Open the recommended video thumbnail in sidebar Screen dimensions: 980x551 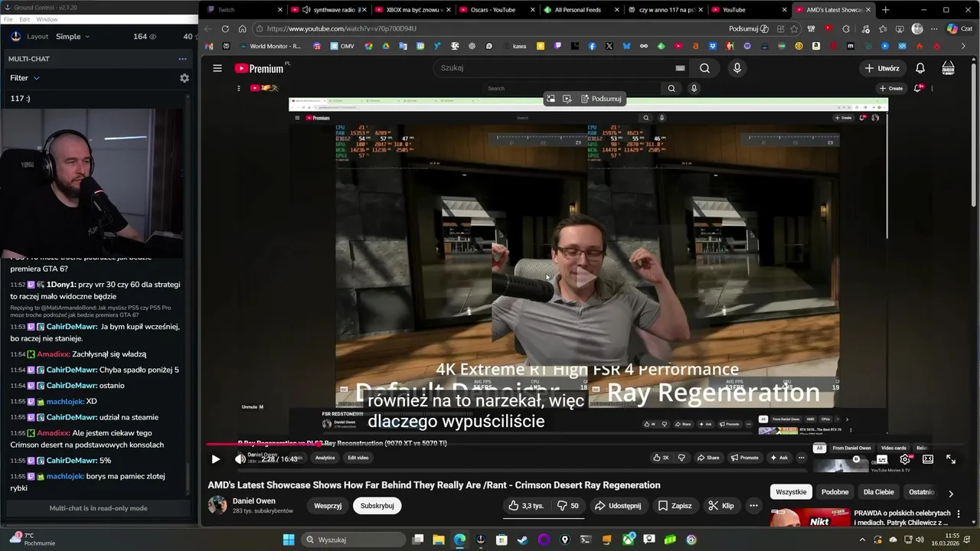tap(810, 519)
